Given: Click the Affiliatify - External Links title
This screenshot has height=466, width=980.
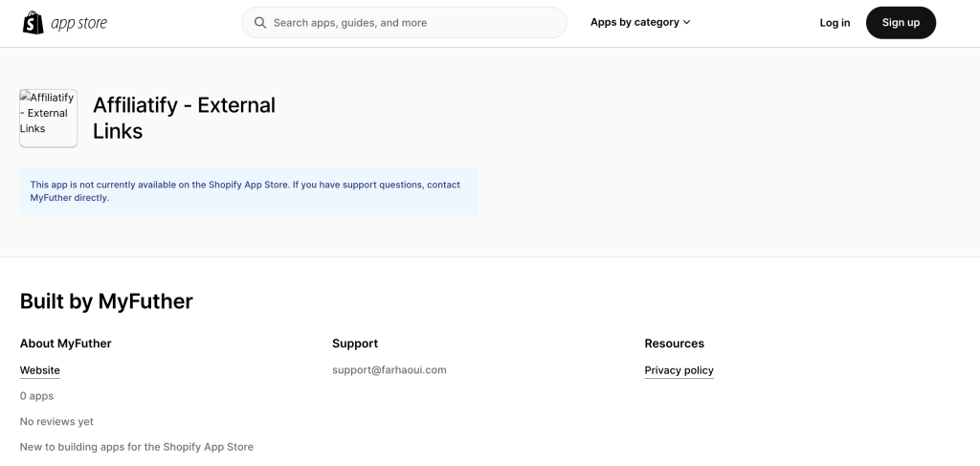Looking at the screenshot, I should (x=184, y=118).
